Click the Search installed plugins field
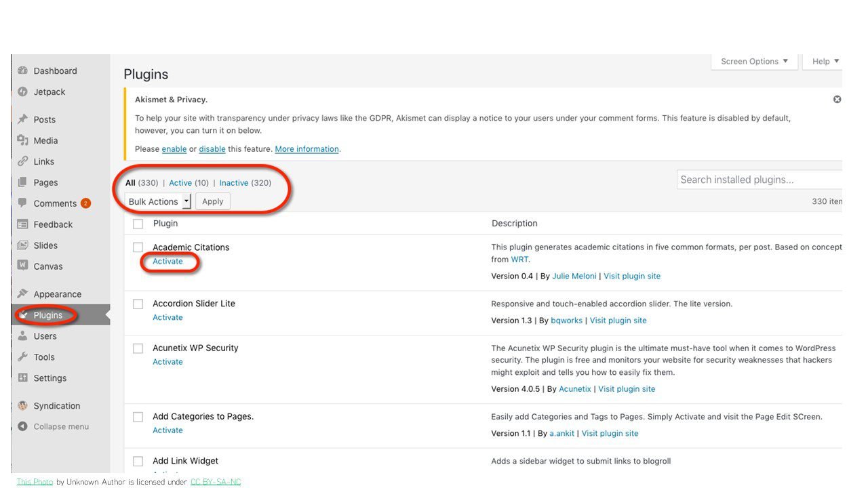The width and height of the screenshot is (868, 488). coord(759,180)
